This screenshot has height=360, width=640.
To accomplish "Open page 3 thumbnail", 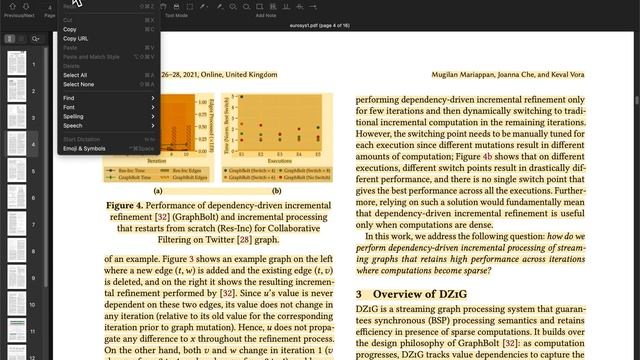I will (17, 117).
